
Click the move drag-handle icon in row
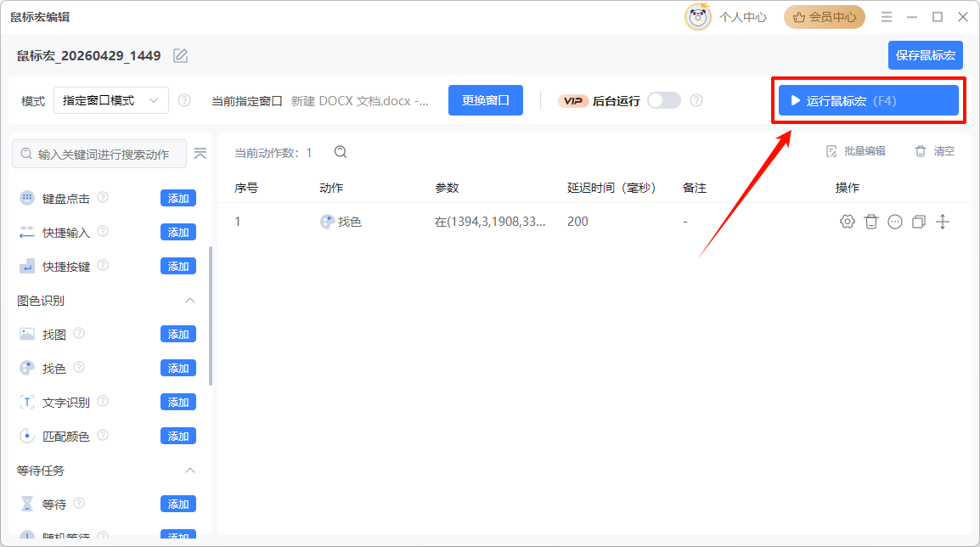pos(942,222)
